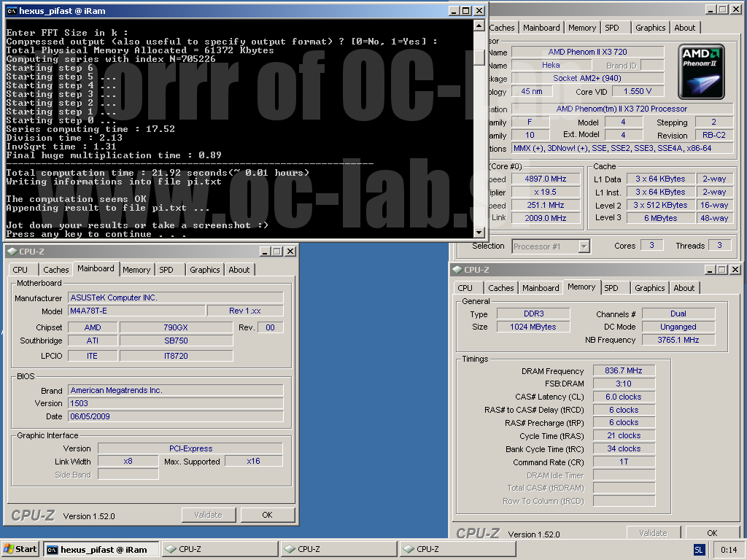Click CAS# Latency value 6.0 clocks
Image resolution: width=747 pixels, height=560 pixels.
coord(624,397)
